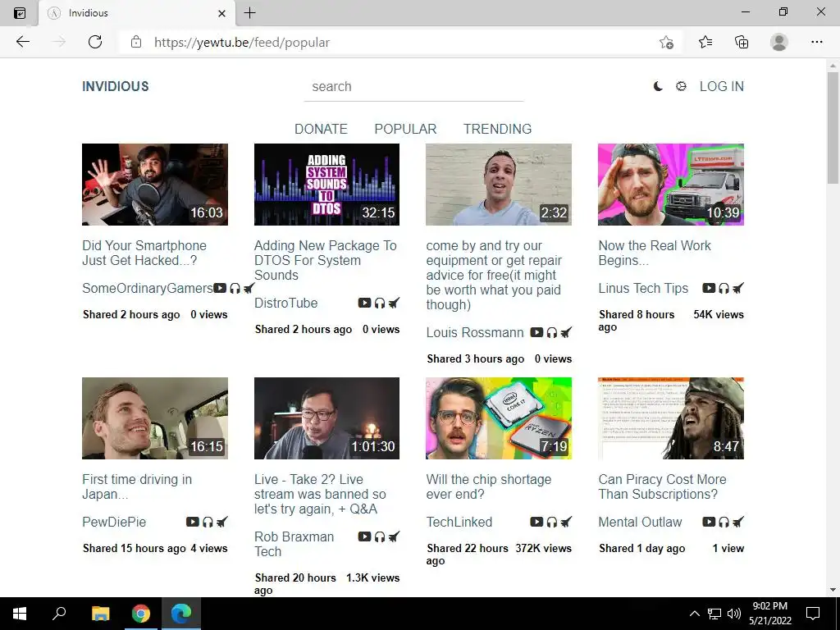This screenshot has height=630, width=840.
Task: Reload the page in Edge
Action: (x=95, y=42)
